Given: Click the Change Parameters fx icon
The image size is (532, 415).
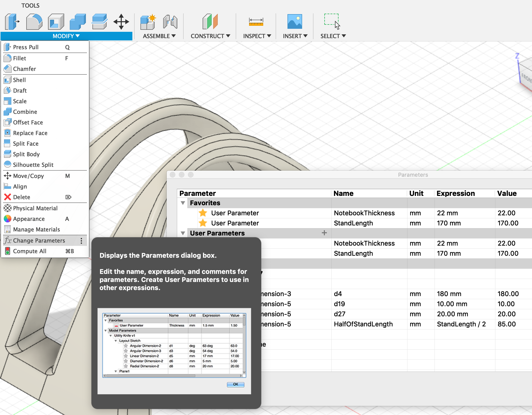Looking at the screenshot, I should tap(8, 240).
